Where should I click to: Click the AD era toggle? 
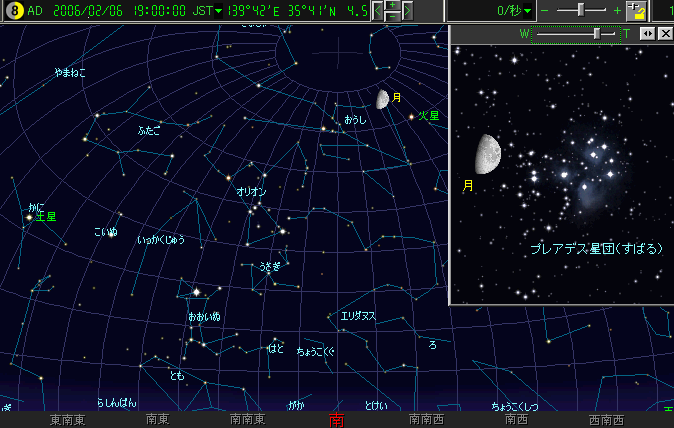coord(35,10)
